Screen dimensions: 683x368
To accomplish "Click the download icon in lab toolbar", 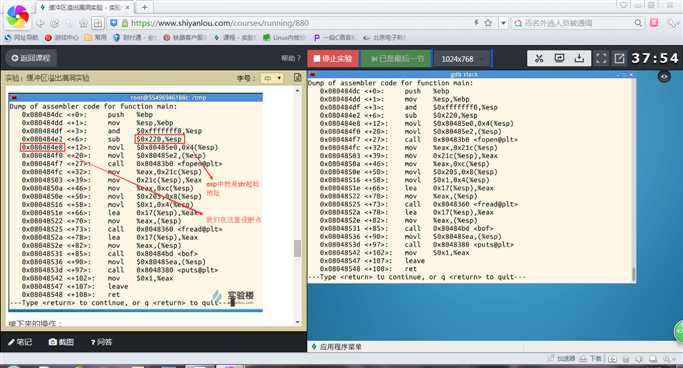I will coord(579,58).
